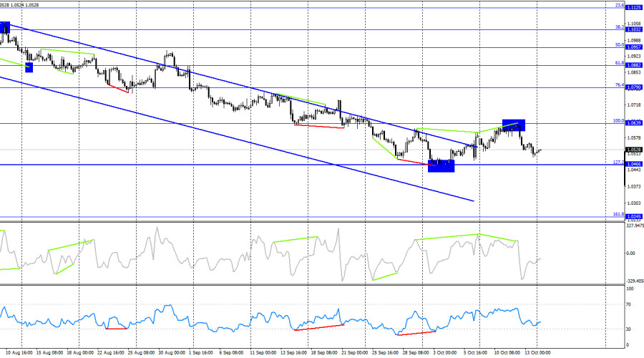Image resolution: width=644 pixels, height=358 pixels.
Task: Select blue rectangle at the 100.0 level line
Action: (513, 125)
